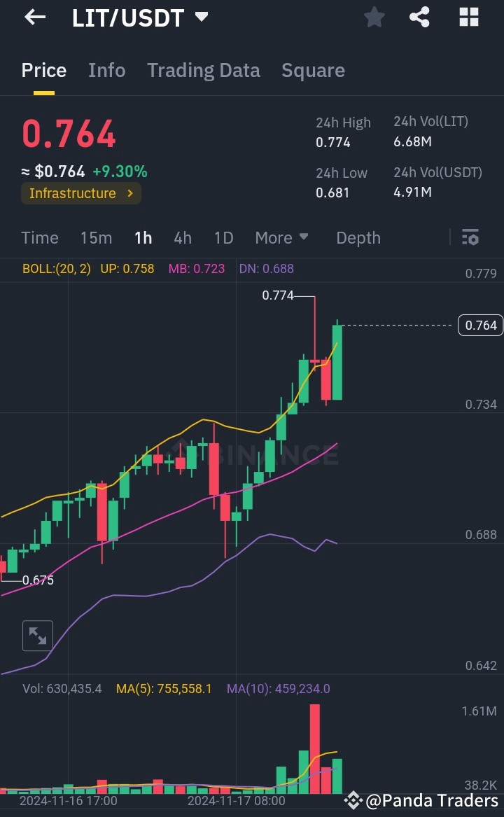
Task: Open the Info tab
Action: (106, 70)
